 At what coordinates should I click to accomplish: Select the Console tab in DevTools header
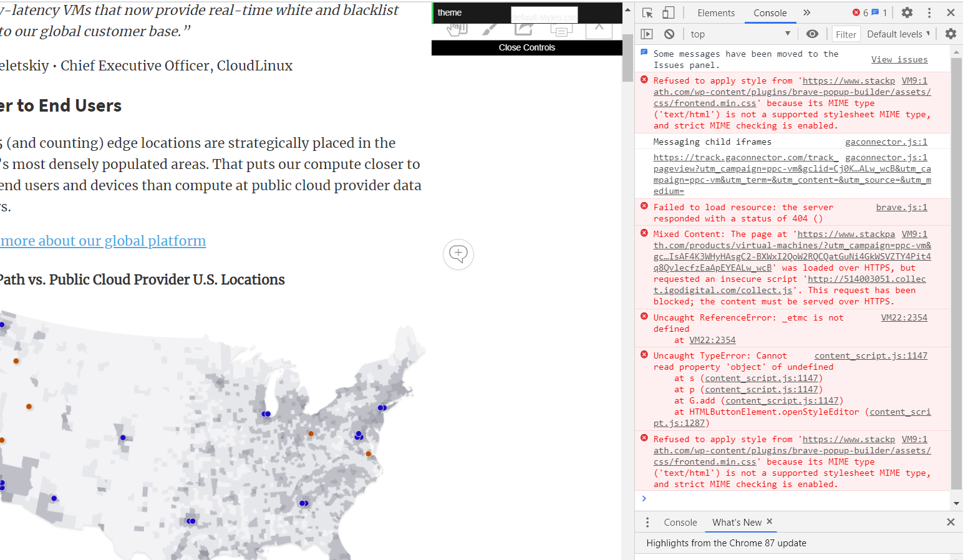coord(770,12)
